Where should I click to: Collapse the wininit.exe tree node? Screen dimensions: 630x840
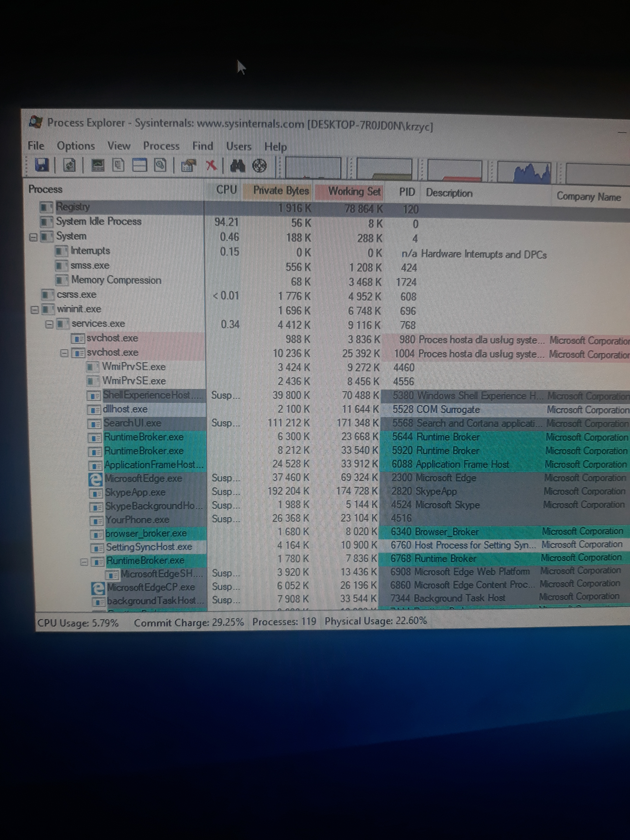(x=34, y=310)
